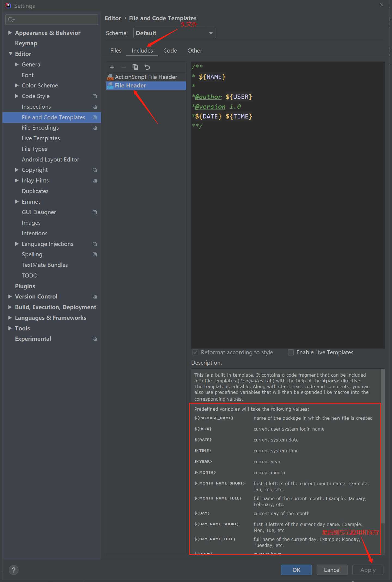Click the ${PACKAGE_NAME} variable entry

pos(214,418)
